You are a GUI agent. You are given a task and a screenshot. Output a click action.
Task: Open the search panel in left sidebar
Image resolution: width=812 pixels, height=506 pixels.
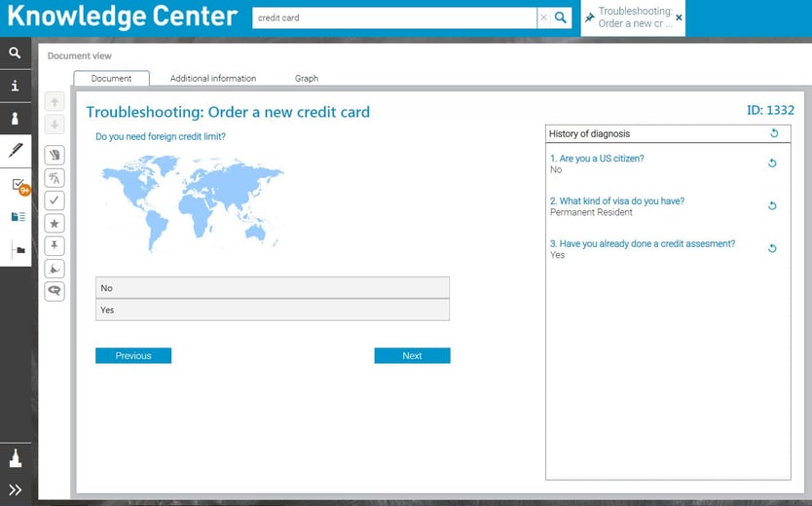15,53
